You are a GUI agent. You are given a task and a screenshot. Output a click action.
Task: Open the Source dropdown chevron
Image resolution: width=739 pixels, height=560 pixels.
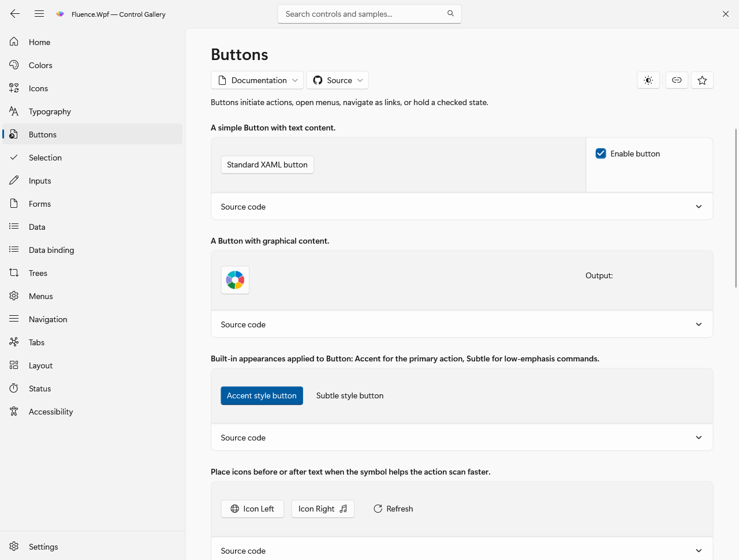[x=360, y=80]
